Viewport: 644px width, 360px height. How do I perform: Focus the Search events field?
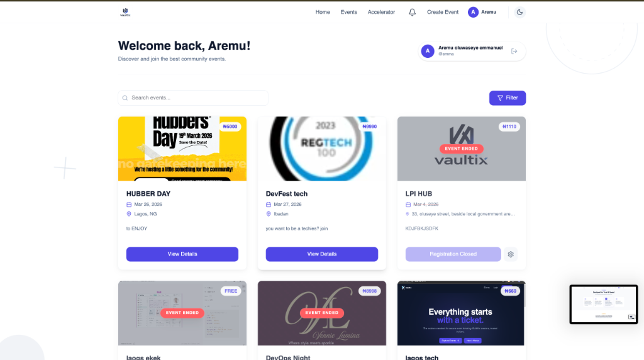tap(193, 98)
